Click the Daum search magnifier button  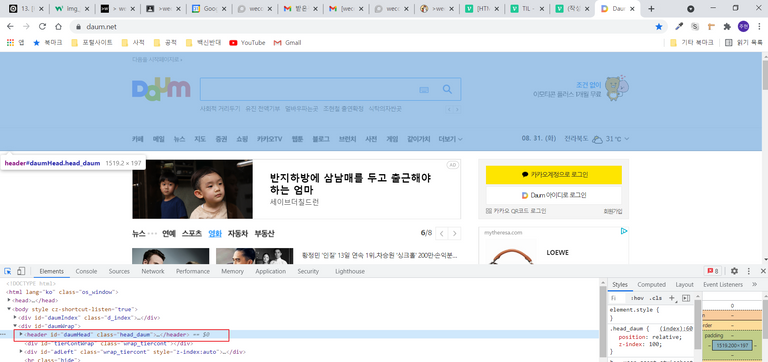pyautogui.click(x=447, y=89)
